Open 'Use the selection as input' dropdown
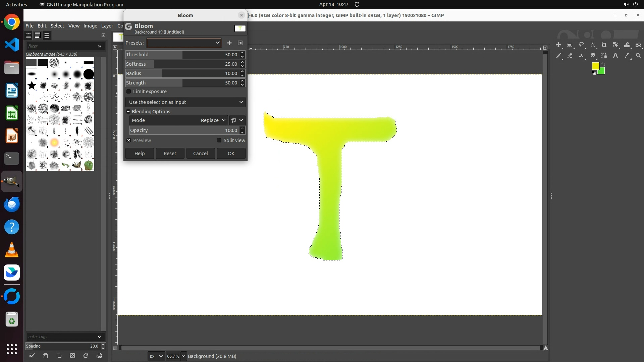The image size is (644, 362). 185,102
